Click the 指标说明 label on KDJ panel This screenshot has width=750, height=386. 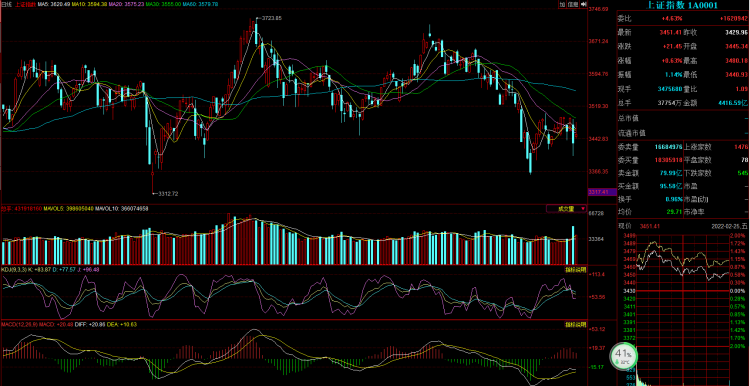point(576,269)
